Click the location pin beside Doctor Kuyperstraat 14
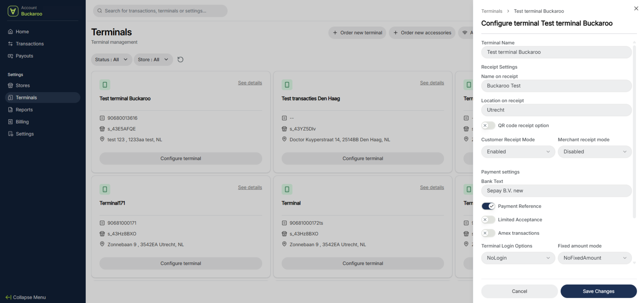 point(284,139)
